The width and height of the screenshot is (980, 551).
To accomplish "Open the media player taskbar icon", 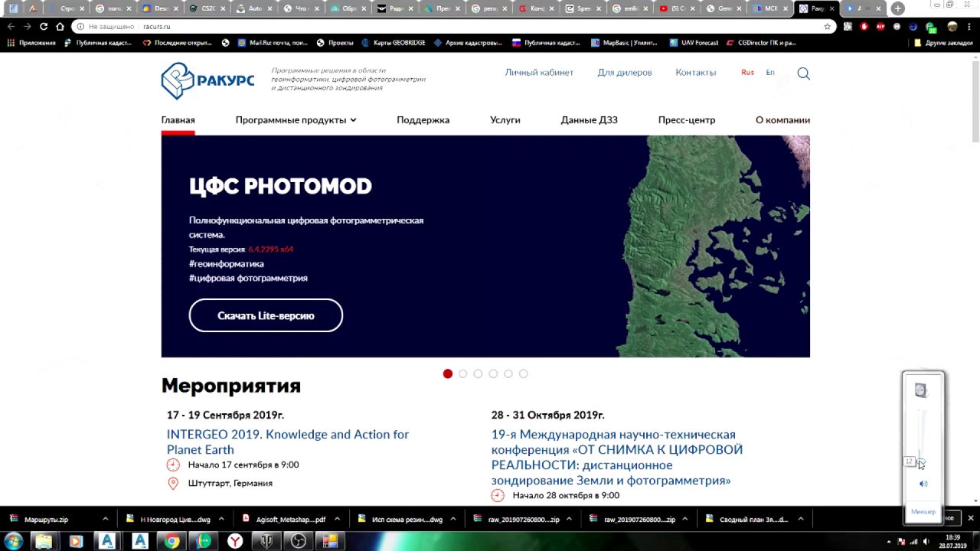I will point(76,541).
